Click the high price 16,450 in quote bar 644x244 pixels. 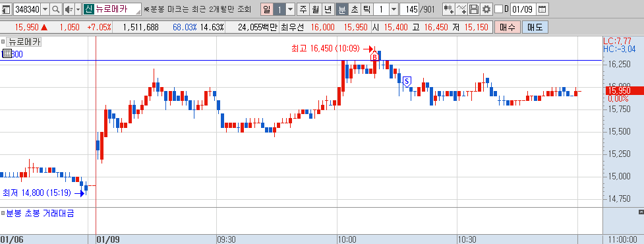(x=436, y=28)
